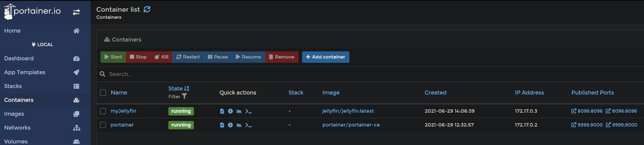Toggle the select-all containers checkbox

coord(103,93)
